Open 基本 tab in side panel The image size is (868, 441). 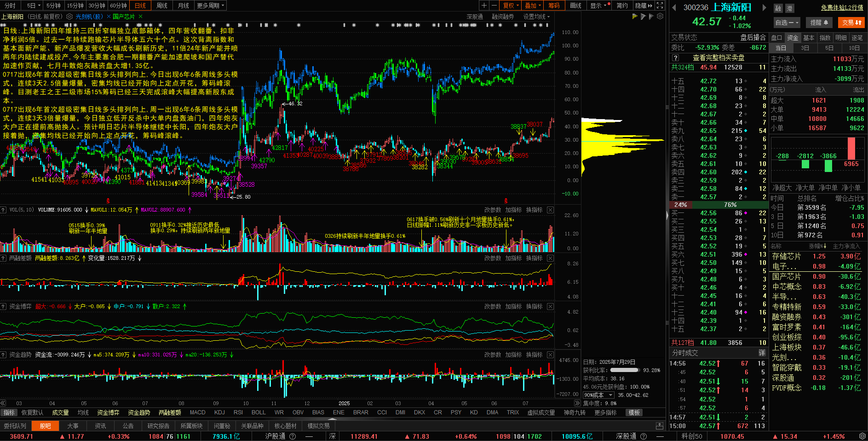point(809,38)
